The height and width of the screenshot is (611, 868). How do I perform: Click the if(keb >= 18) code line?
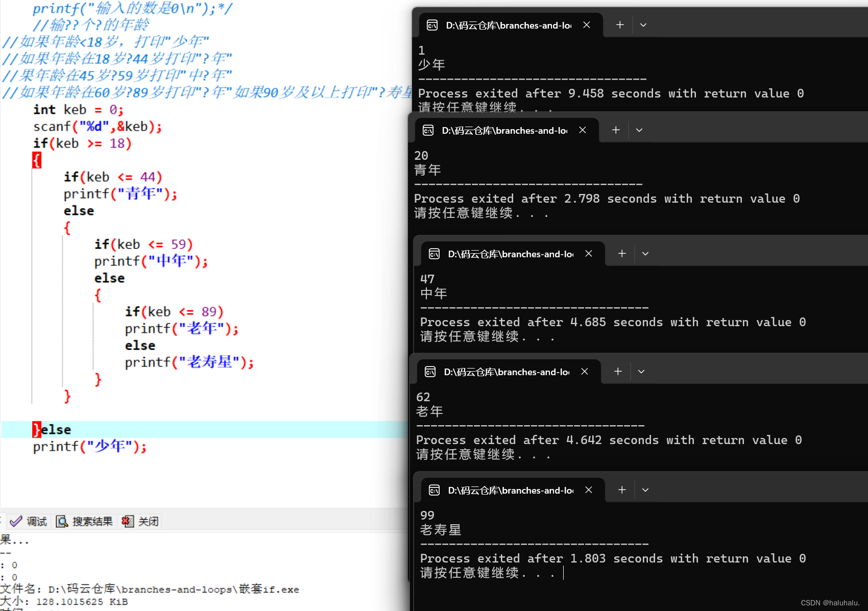[82, 143]
